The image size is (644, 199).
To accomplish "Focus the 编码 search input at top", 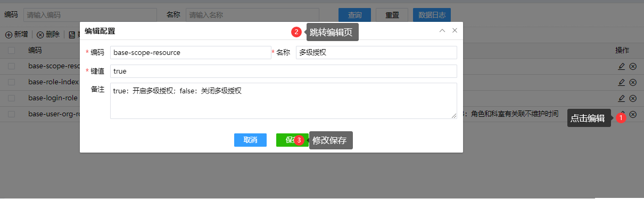I will tap(90, 15).
